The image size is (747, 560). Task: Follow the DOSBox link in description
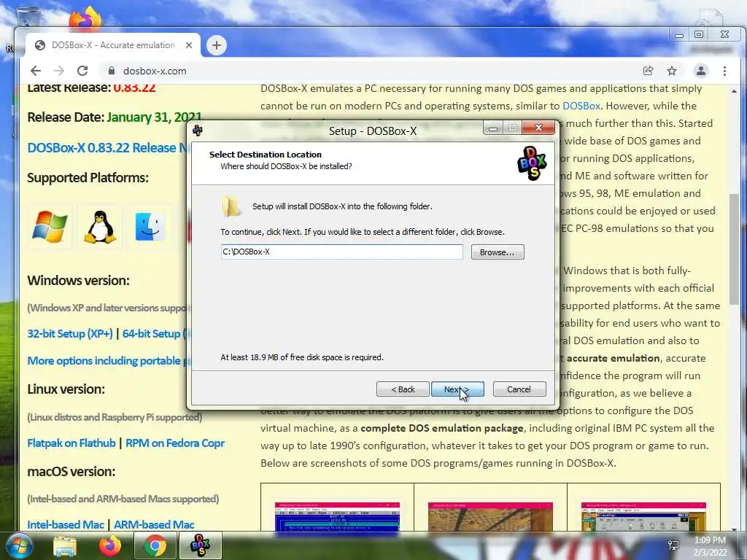[581, 106]
